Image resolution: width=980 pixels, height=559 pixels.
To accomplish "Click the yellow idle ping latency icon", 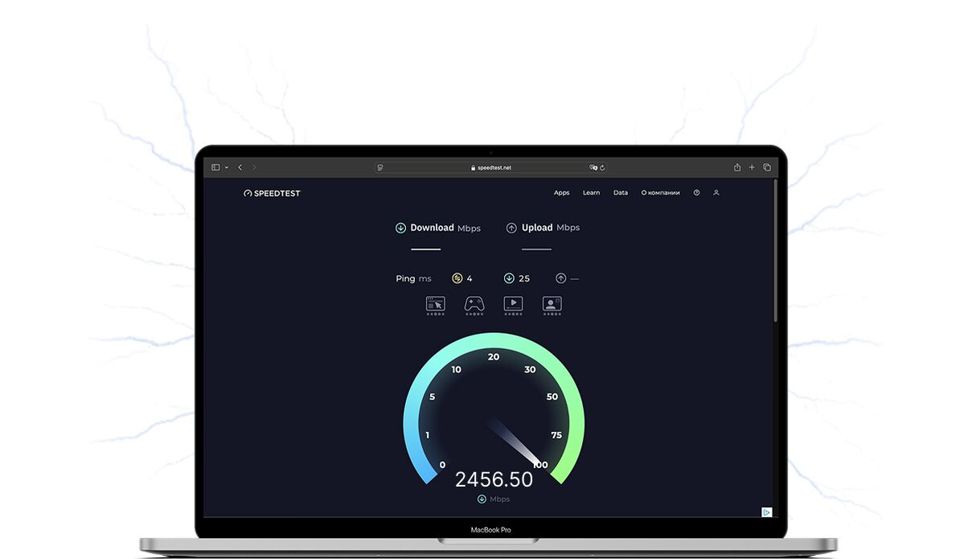I will [x=457, y=278].
